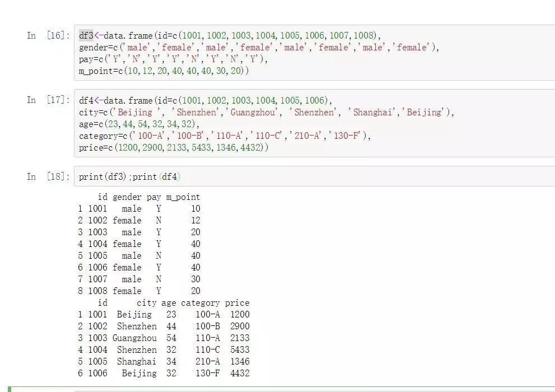Click inside code cell In [16] defining df3

[314, 53]
